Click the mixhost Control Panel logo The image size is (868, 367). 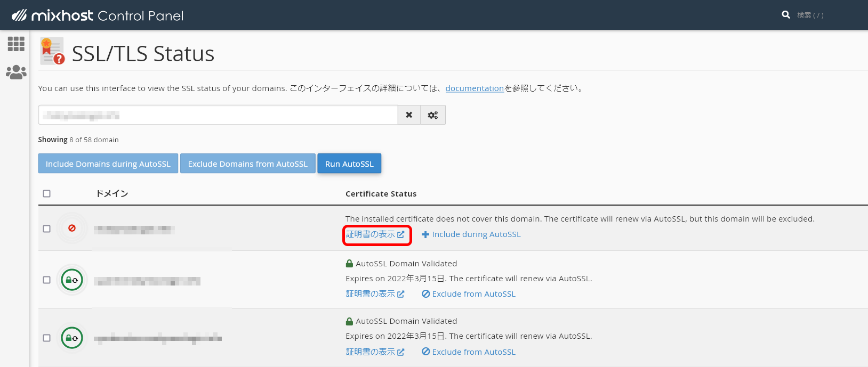(x=98, y=15)
